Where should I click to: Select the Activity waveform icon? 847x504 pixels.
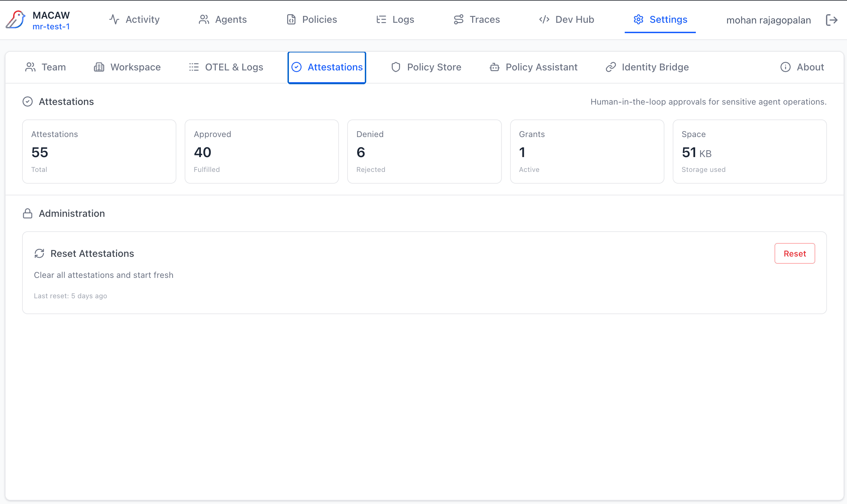point(114,19)
